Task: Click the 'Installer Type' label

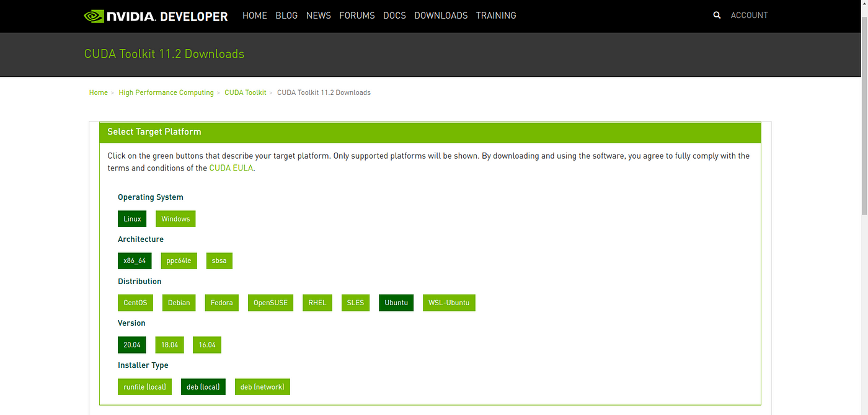Action: pos(143,365)
